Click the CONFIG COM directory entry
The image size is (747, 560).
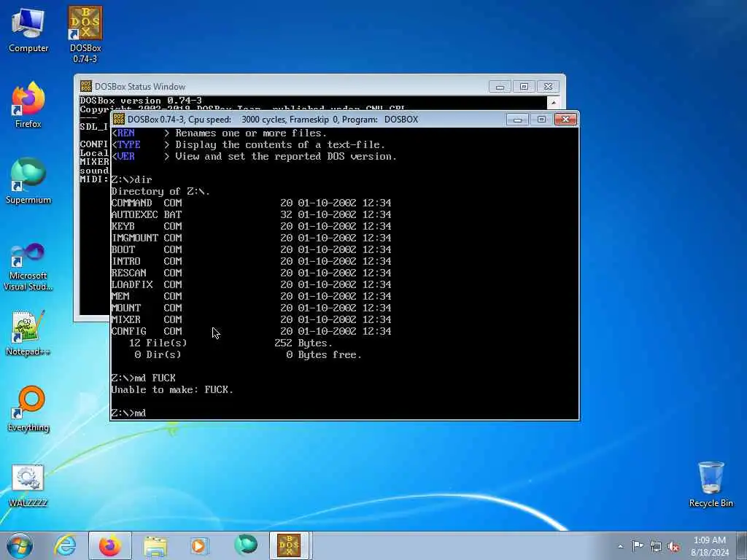[x=251, y=332]
